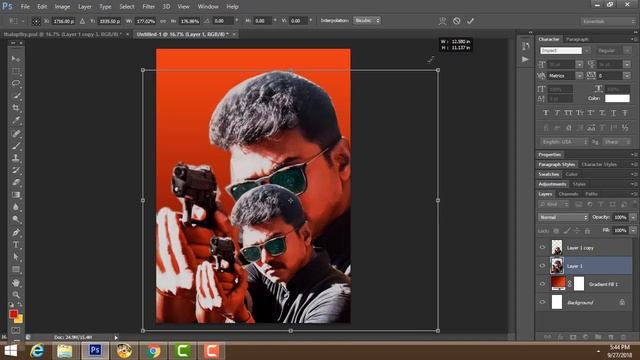Click the rotation angle input field

[x=223, y=21]
